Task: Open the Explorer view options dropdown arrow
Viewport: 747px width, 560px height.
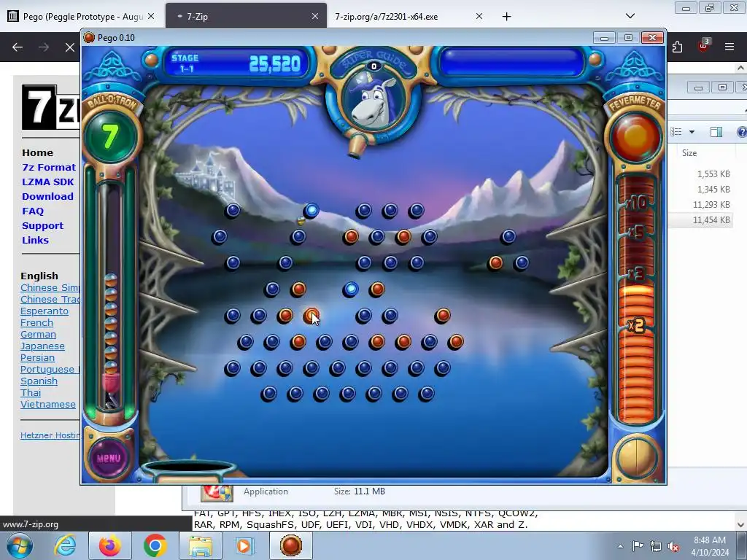Action: (692, 132)
